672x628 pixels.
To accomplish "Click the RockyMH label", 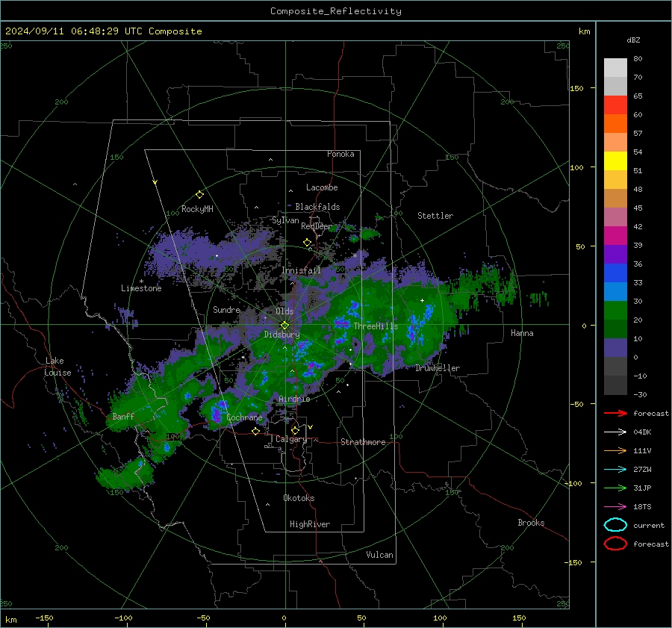I will click(x=197, y=209).
